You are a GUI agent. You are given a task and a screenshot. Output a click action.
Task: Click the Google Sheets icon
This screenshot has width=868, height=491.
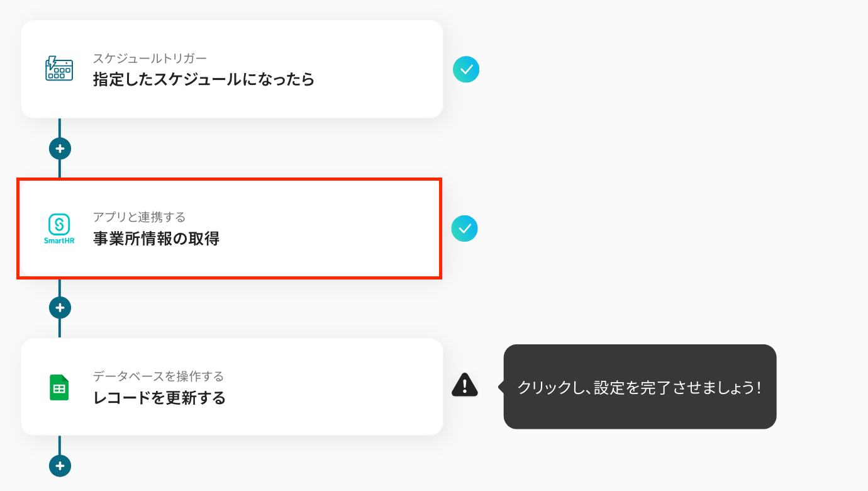(59, 387)
